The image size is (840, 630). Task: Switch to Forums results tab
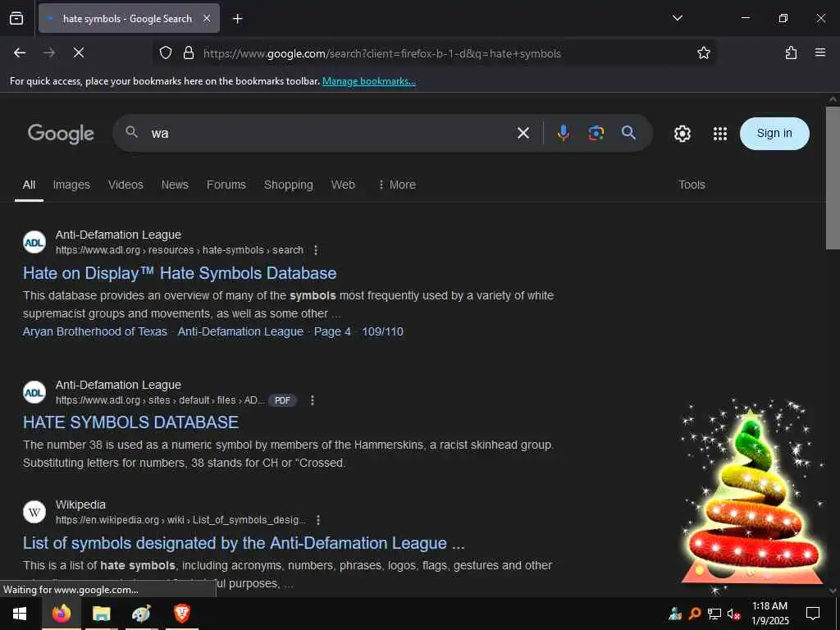(226, 185)
